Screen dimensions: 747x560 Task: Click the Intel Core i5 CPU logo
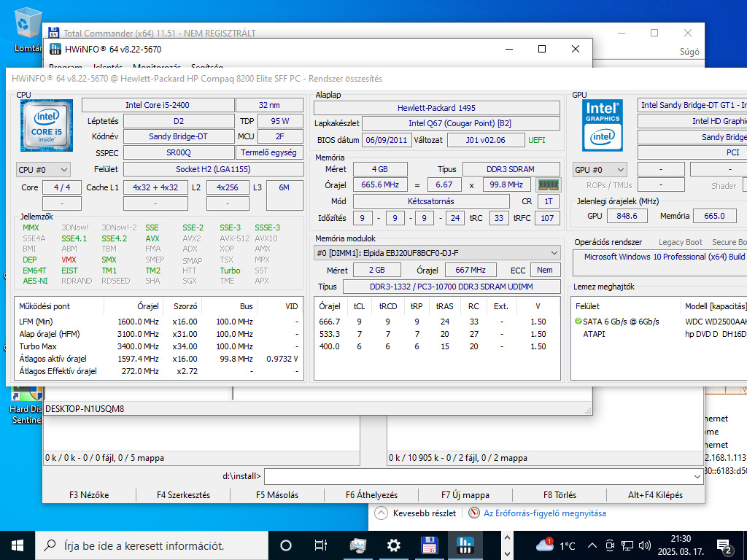tap(47, 125)
